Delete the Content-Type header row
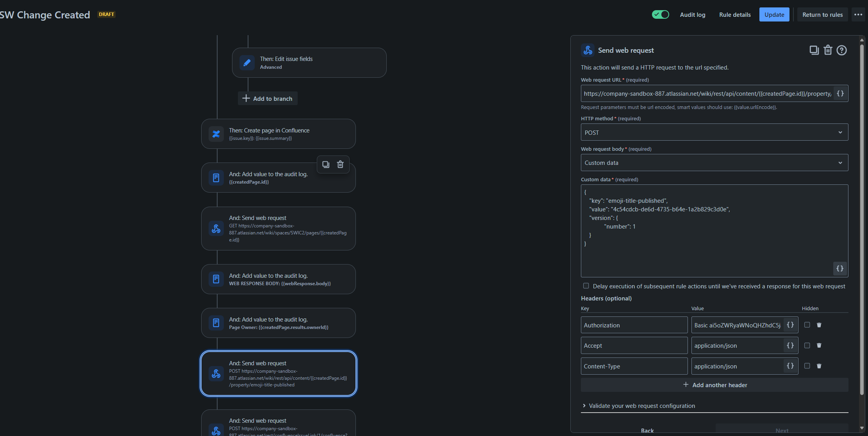 tap(819, 366)
